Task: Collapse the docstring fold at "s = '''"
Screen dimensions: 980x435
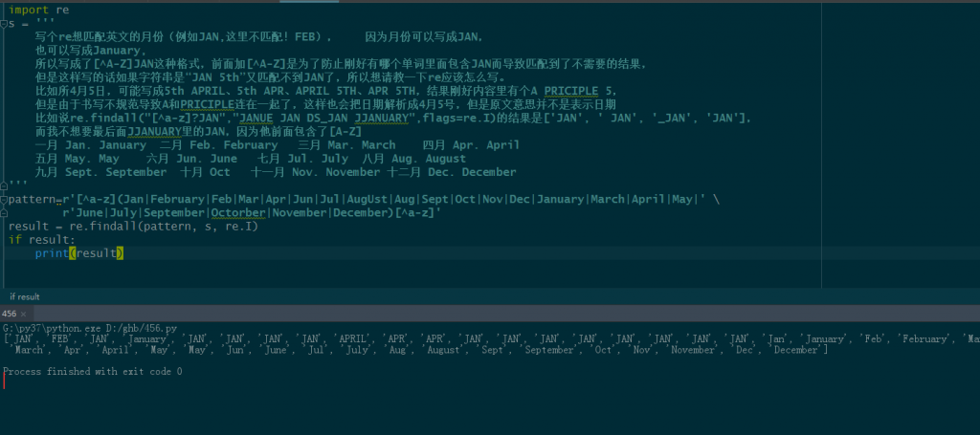Action: point(4,23)
